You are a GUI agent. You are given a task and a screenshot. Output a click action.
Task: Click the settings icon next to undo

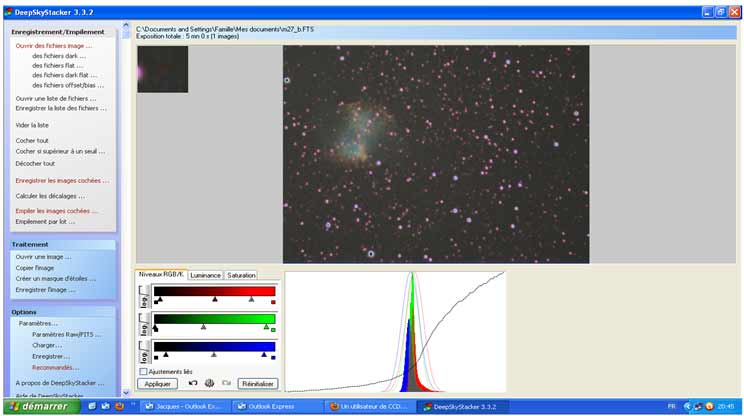[209, 383]
